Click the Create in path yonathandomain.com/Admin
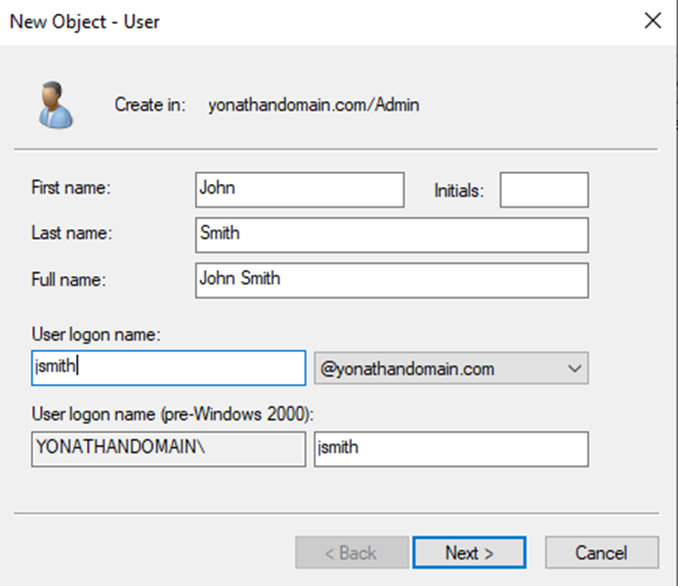The height and width of the screenshot is (586, 678). [313, 105]
